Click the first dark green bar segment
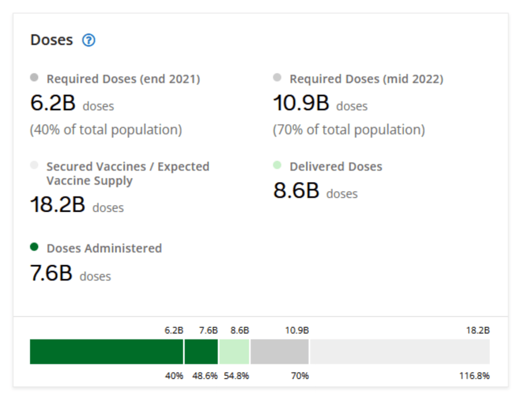The width and height of the screenshot is (532, 401). click(107, 352)
